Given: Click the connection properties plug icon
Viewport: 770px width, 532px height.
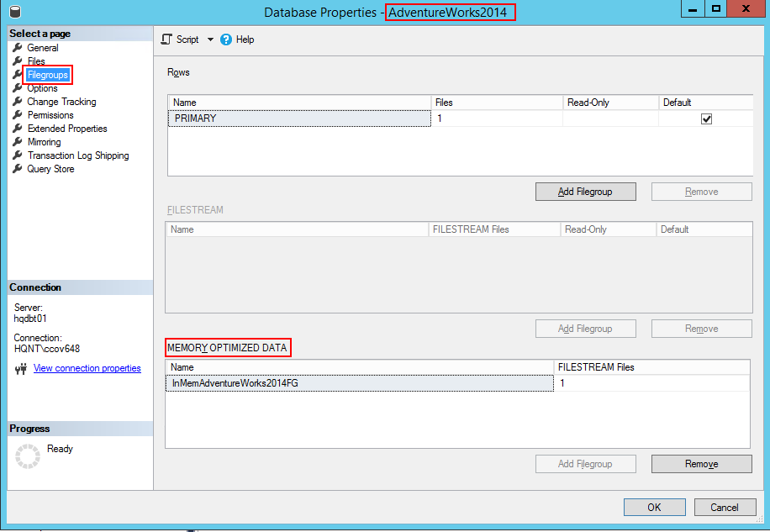Looking at the screenshot, I should pos(21,369).
